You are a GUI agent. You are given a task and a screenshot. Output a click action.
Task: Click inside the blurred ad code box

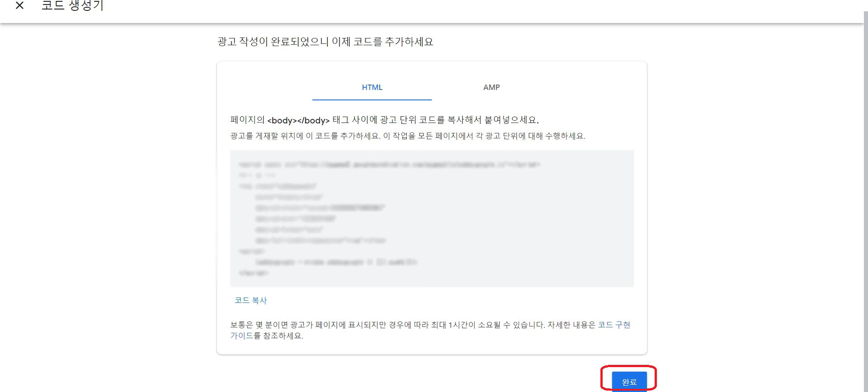click(x=432, y=218)
